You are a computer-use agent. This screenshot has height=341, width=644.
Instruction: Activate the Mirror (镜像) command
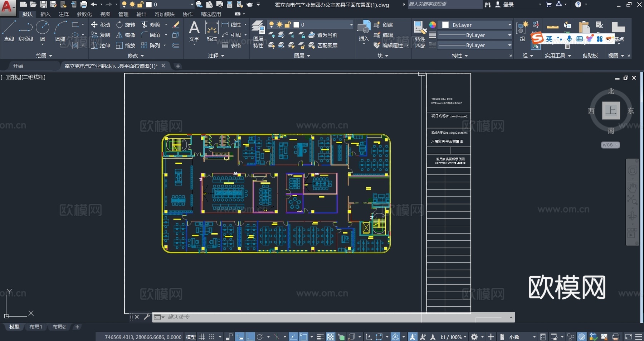(126, 35)
